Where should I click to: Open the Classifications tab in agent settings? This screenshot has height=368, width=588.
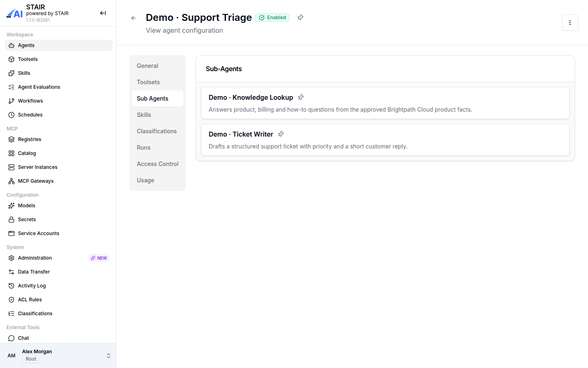coord(158,131)
